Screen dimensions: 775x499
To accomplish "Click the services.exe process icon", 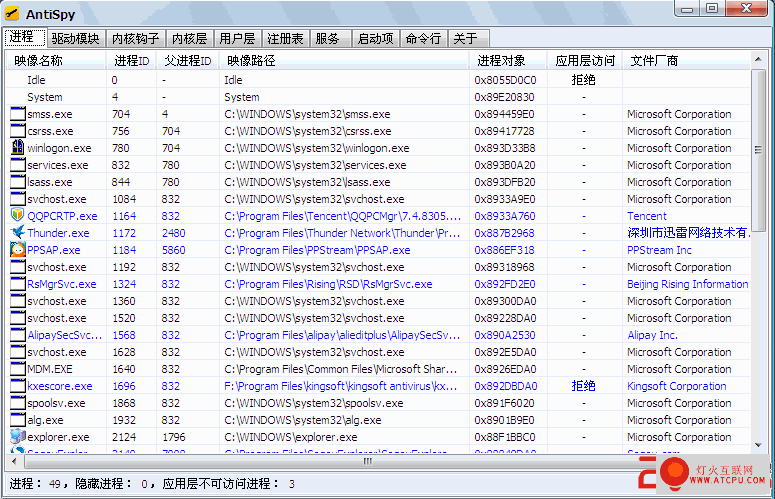I will pos(18,165).
